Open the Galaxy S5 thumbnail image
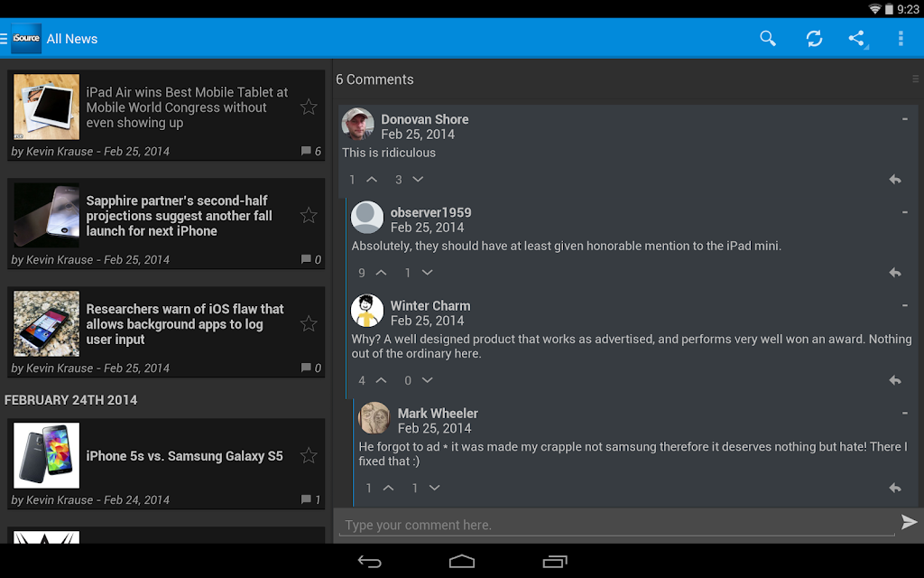This screenshot has height=578, width=924. coord(47,455)
